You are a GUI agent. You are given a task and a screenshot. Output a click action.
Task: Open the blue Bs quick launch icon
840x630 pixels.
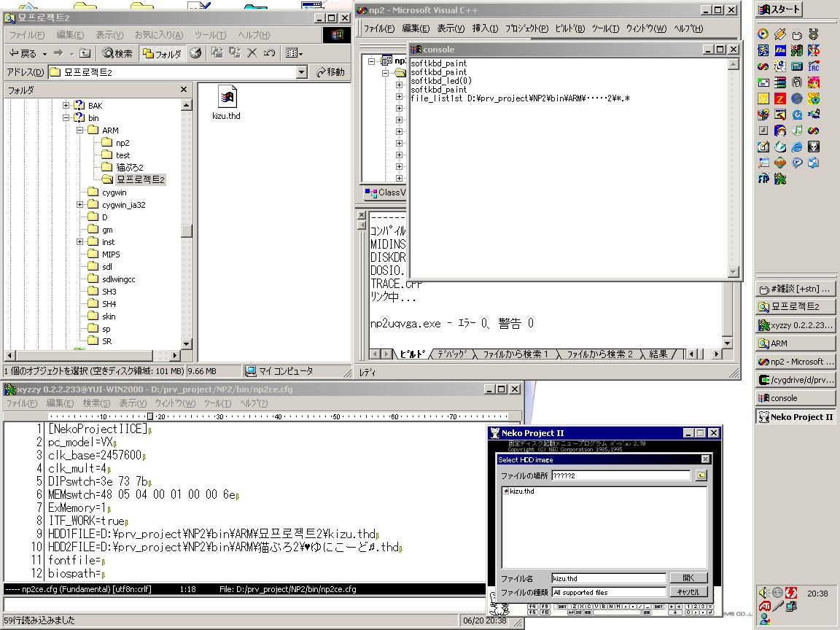point(780,50)
